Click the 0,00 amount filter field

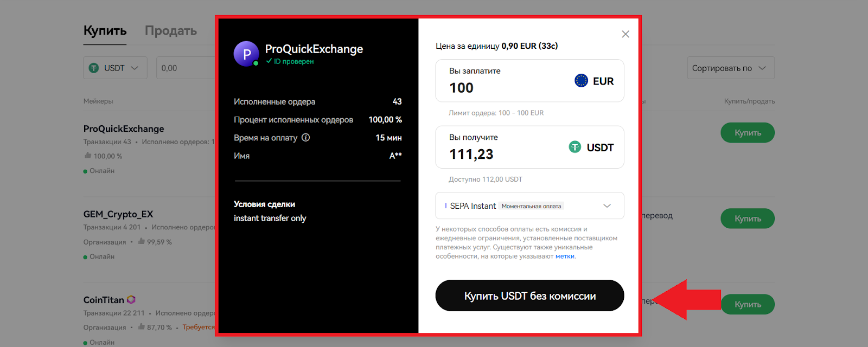pyautogui.click(x=184, y=68)
